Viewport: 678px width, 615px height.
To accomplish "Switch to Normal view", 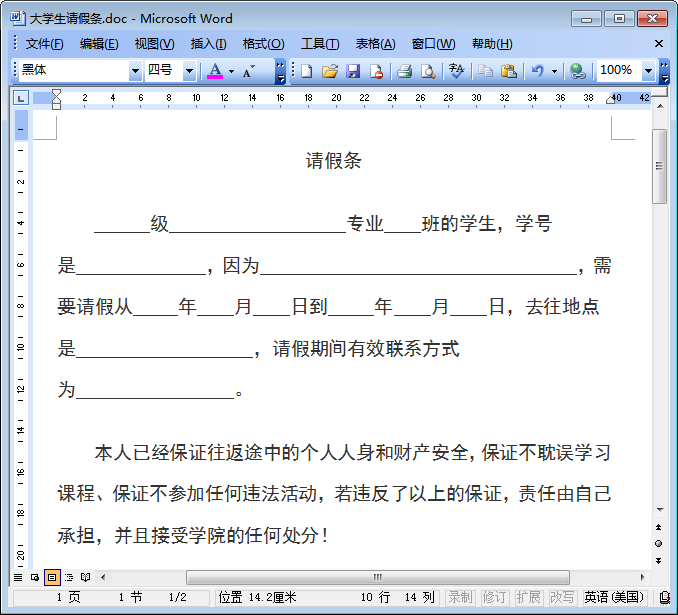I will pyautogui.click(x=18, y=577).
